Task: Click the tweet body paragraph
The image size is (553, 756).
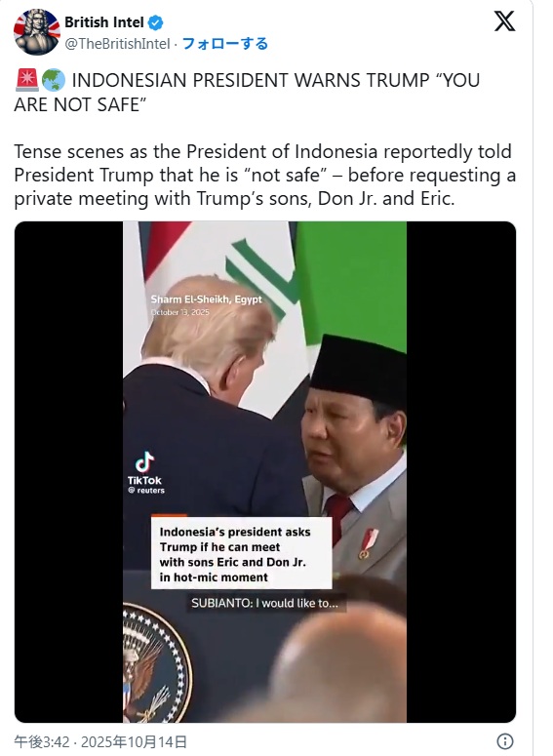Action: tap(264, 175)
